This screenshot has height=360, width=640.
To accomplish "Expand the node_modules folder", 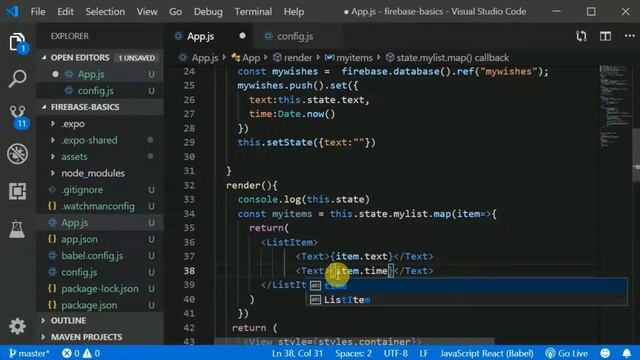I will click(100, 173).
